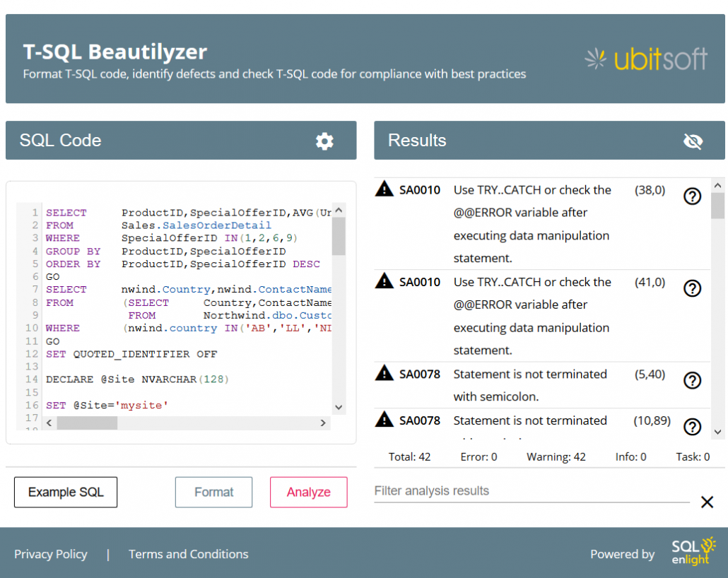Click the warning triangle beside SA0010
728x578 pixels.
[384, 189]
